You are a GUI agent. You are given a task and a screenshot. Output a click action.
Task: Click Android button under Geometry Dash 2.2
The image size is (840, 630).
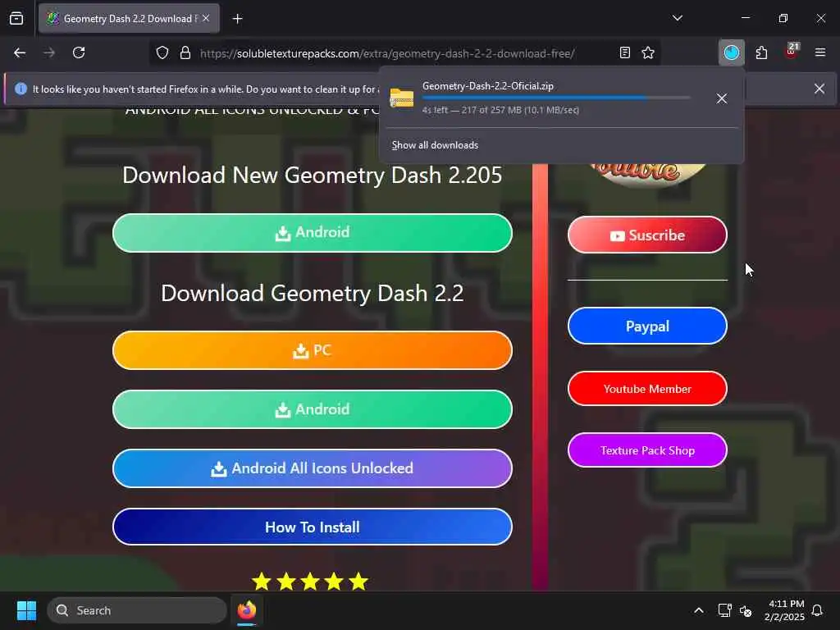313,409
